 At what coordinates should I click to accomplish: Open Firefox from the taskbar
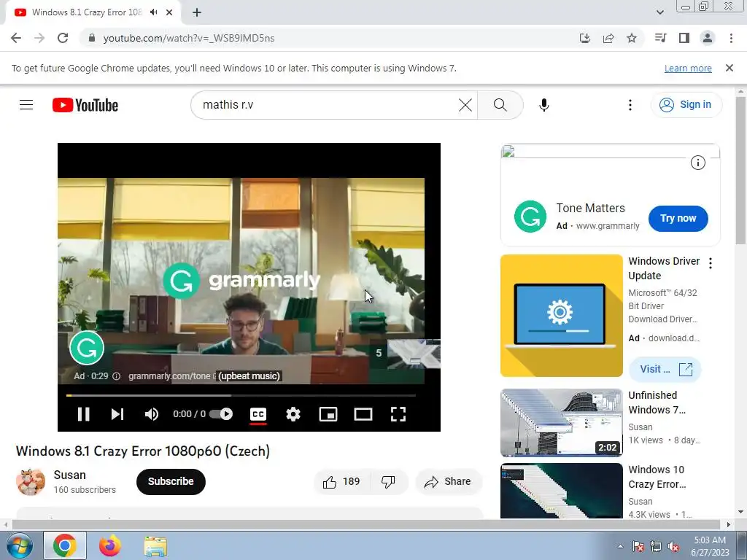[x=110, y=545]
